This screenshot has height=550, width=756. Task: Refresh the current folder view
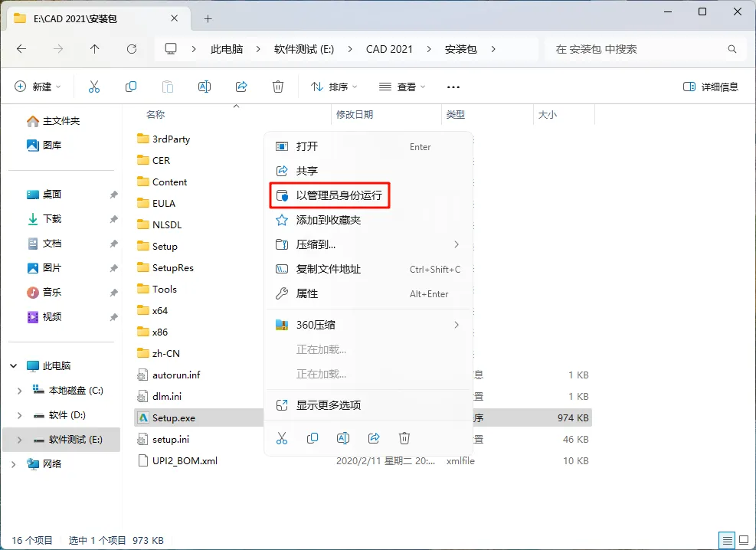131,49
